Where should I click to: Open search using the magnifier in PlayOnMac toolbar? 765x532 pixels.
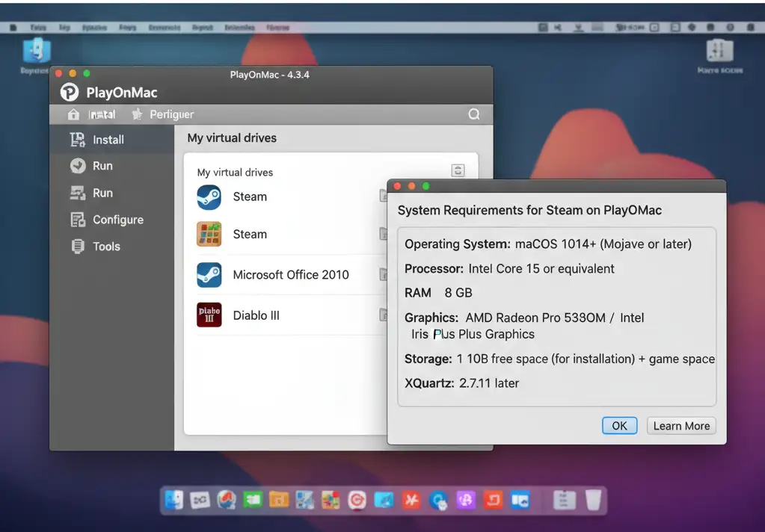tap(474, 114)
